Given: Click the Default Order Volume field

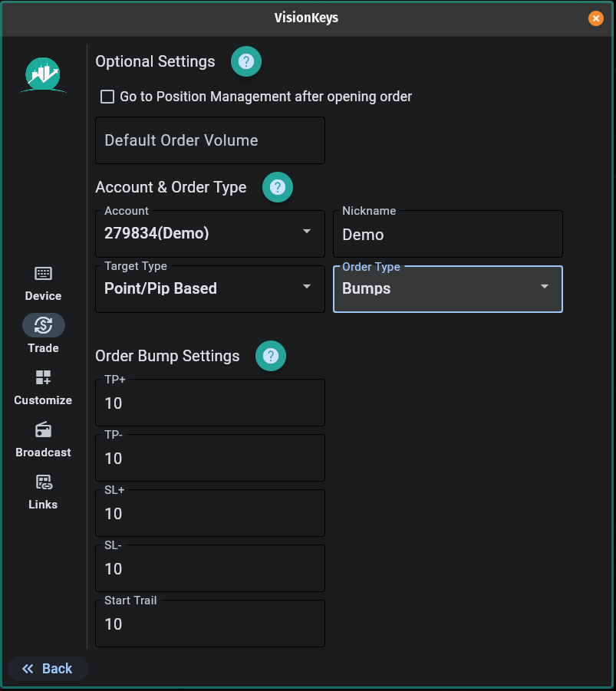Looking at the screenshot, I should click(210, 140).
